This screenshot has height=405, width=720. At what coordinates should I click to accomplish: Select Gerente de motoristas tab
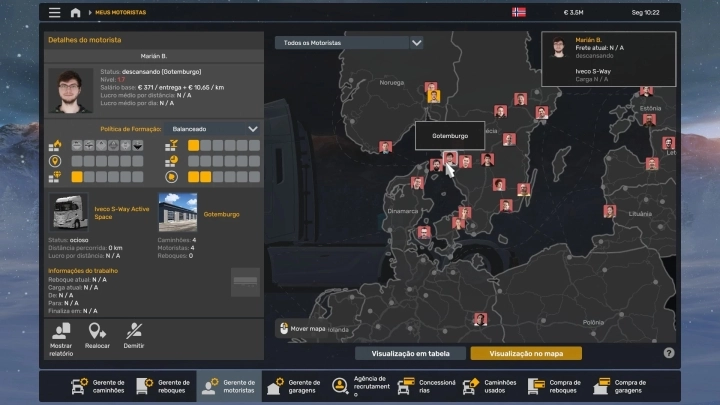coord(229,386)
